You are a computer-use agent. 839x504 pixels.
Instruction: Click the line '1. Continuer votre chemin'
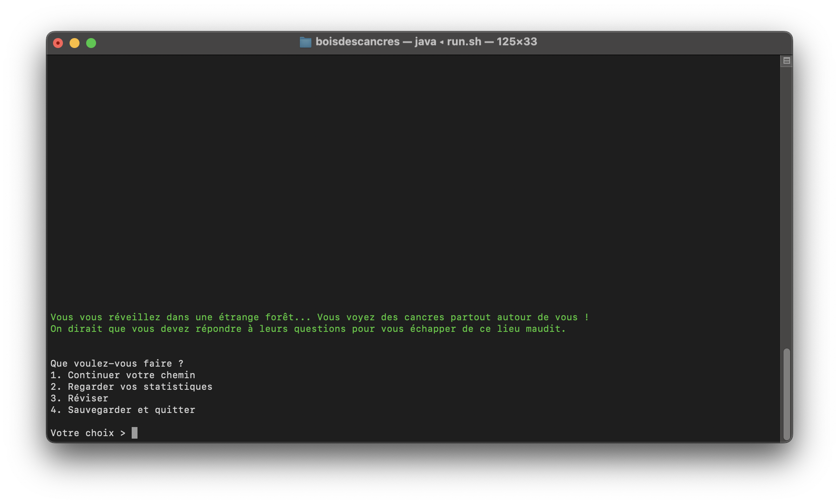point(123,375)
